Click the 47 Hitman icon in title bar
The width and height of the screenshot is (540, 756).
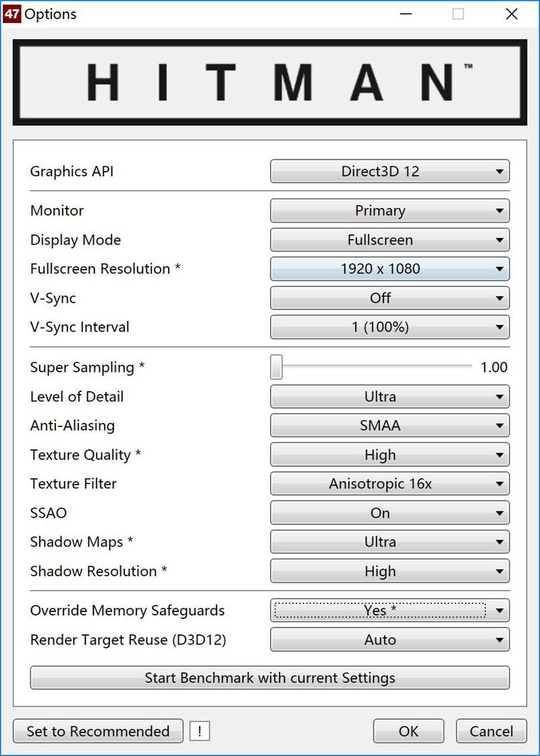point(12,14)
